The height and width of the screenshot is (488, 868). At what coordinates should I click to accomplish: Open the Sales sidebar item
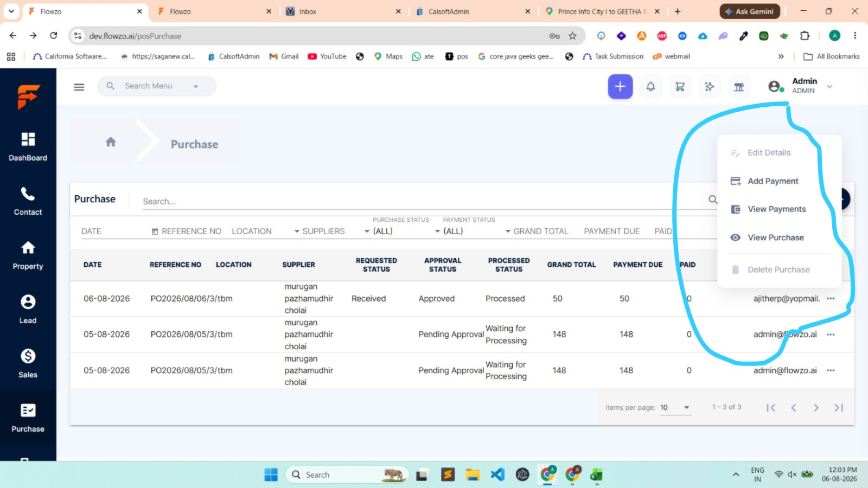point(28,364)
